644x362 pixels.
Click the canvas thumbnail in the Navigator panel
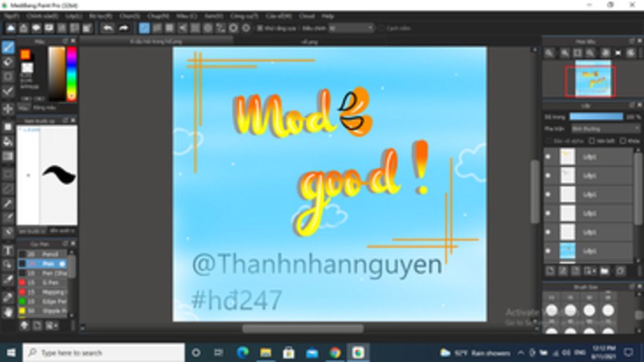591,79
